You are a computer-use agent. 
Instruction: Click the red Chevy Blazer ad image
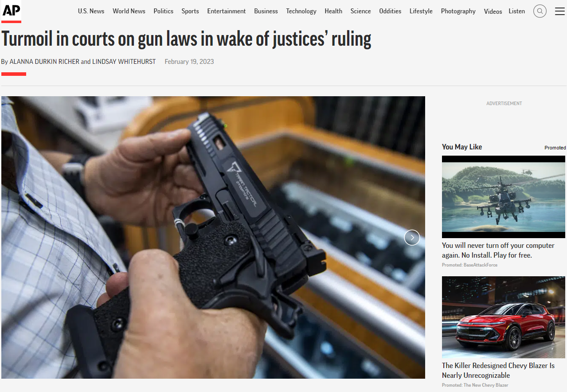(x=504, y=317)
